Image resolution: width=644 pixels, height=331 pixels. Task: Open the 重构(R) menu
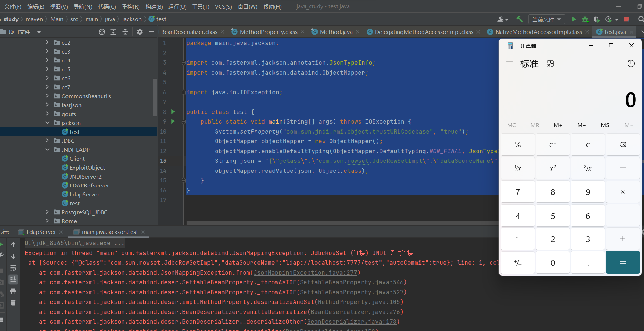pyautogui.click(x=131, y=6)
